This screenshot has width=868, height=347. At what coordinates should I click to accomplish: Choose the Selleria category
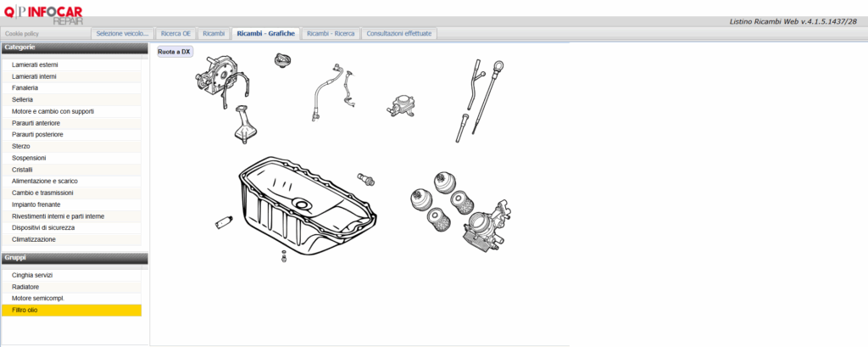pyautogui.click(x=71, y=100)
